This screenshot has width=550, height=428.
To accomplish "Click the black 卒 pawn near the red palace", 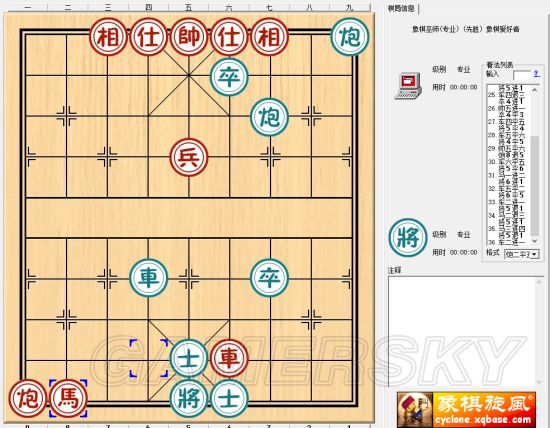I will click(229, 77).
